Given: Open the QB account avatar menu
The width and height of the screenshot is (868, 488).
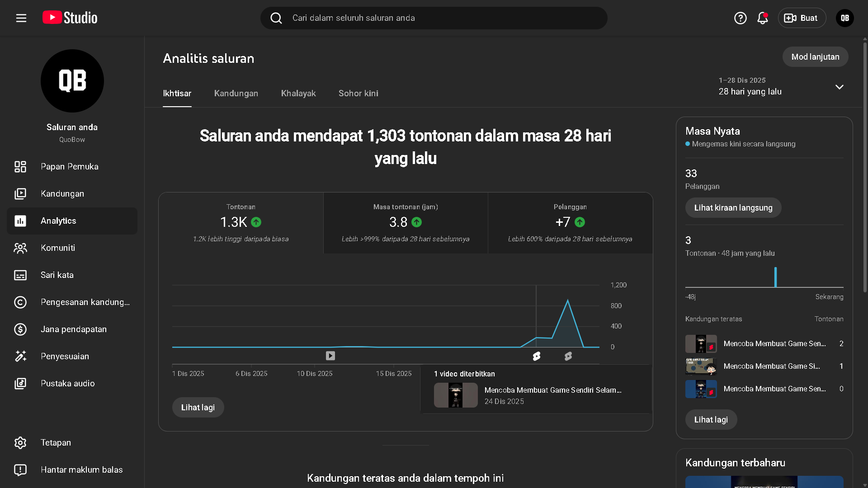Looking at the screenshot, I should coord(844,18).
